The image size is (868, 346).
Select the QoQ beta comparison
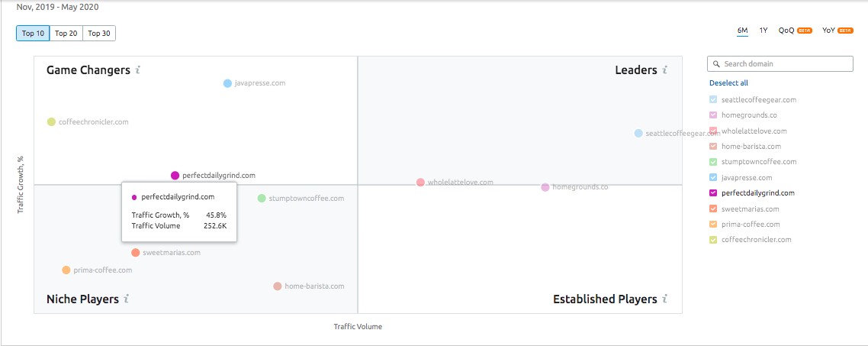tap(795, 31)
